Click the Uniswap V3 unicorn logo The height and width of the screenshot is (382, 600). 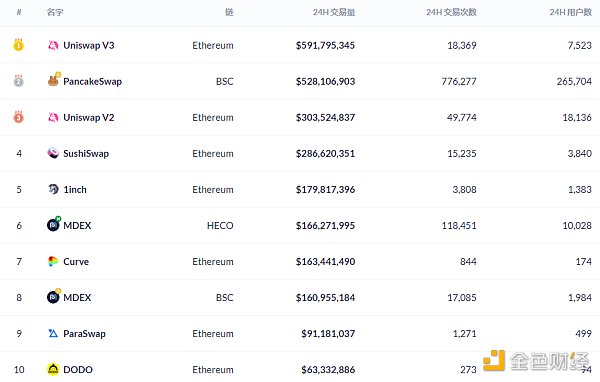53,45
